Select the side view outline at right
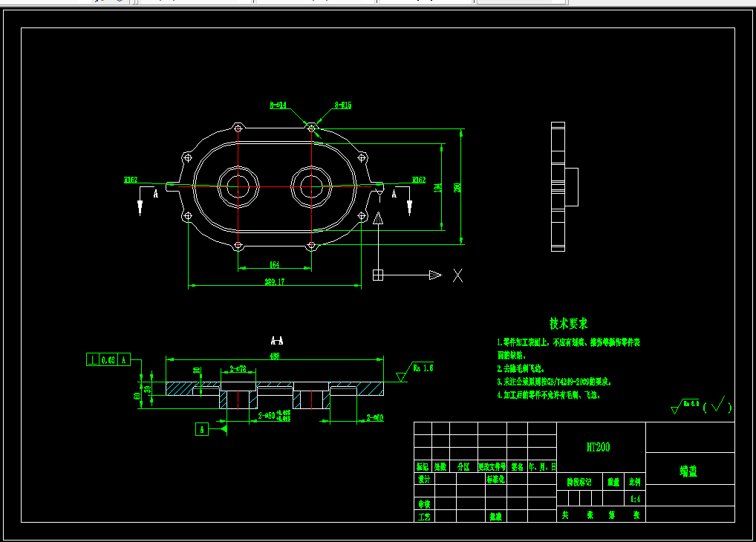 pyautogui.click(x=564, y=186)
